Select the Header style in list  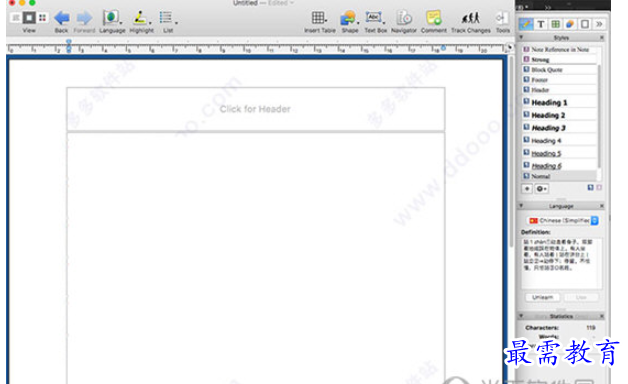pyautogui.click(x=559, y=90)
